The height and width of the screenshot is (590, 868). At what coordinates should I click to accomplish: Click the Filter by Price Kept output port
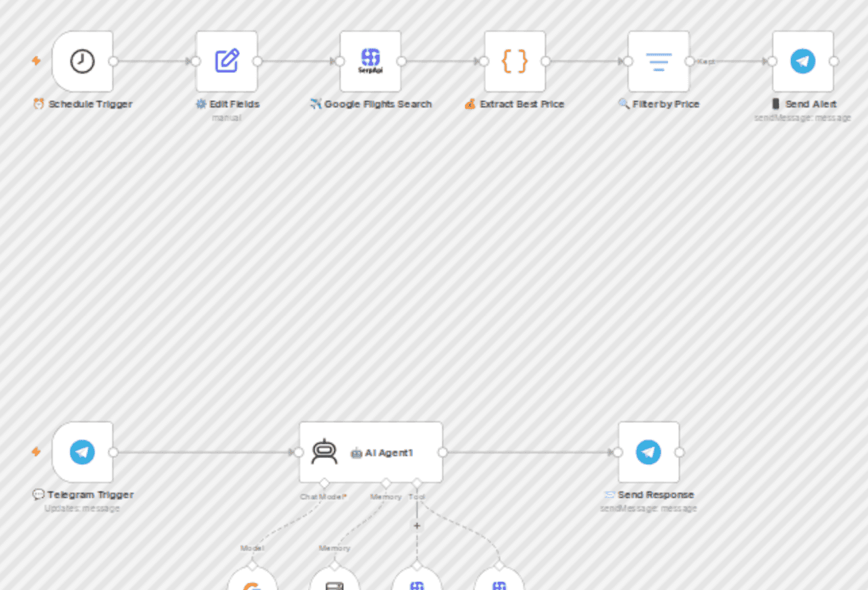click(690, 62)
